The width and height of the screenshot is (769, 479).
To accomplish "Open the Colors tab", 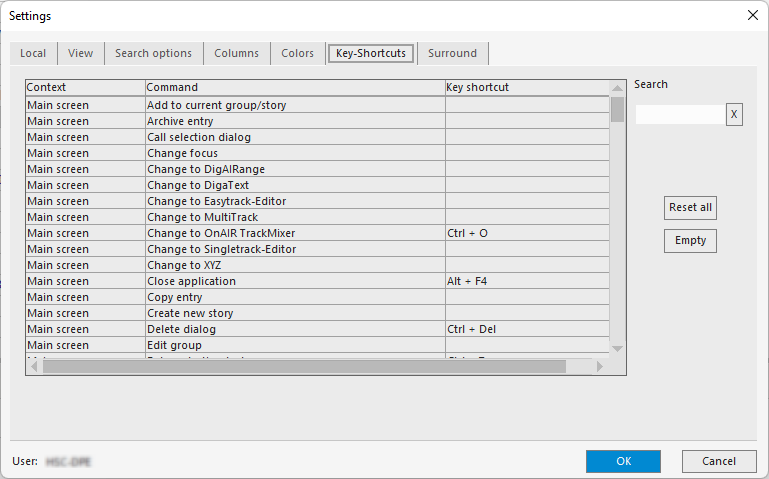I will 297,54.
